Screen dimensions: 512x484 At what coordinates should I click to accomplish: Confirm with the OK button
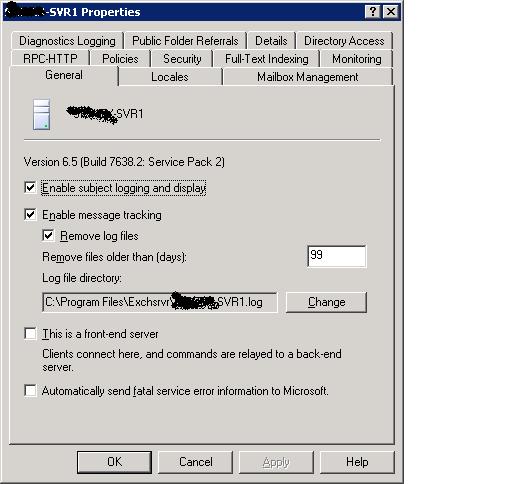(114, 462)
